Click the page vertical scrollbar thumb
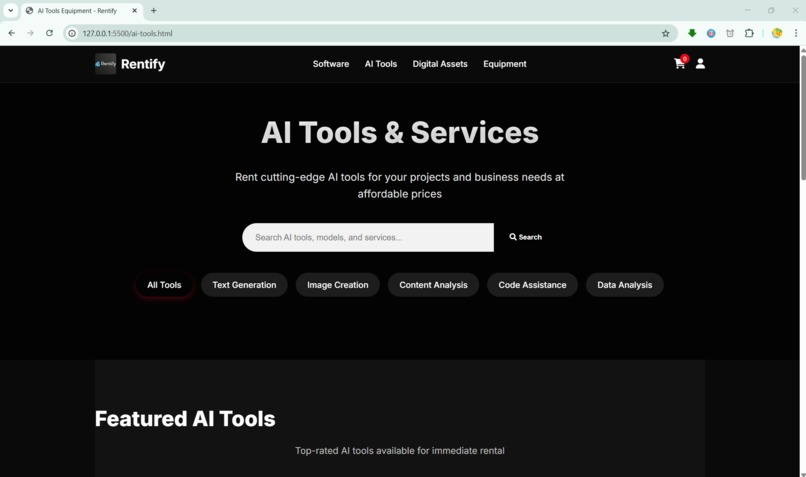Image resolution: width=806 pixels, height=477 pixels. coord(802,117)
